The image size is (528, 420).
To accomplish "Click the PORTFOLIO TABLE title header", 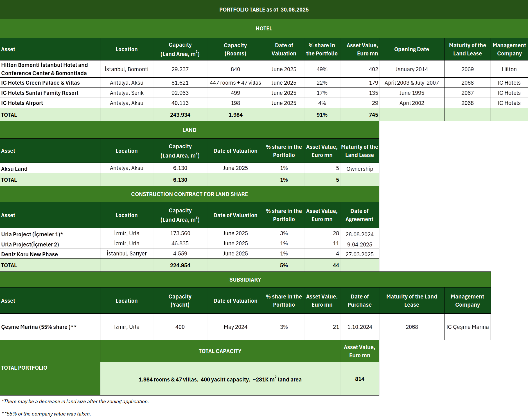I will (x=264, y=10).
